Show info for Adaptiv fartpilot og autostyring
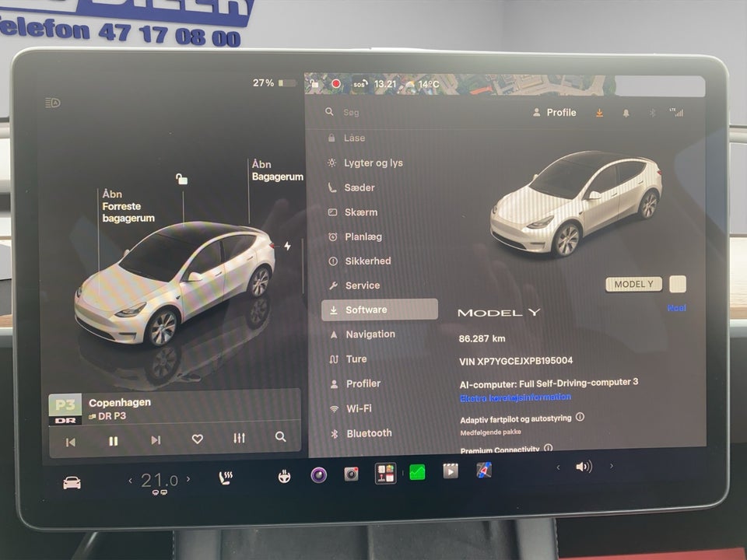Screen dimensions: 747x560 coord(580,417)
